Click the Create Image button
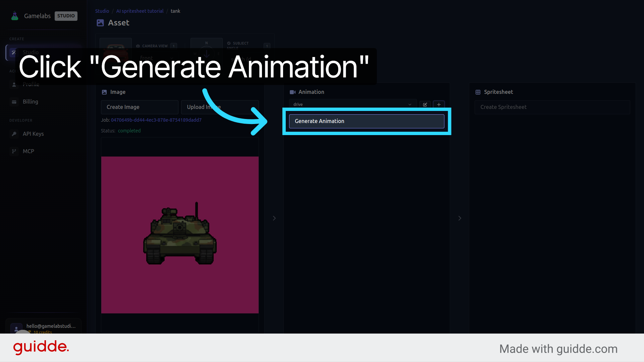Screen dimensions: 644x362 [x=140, y=107]
